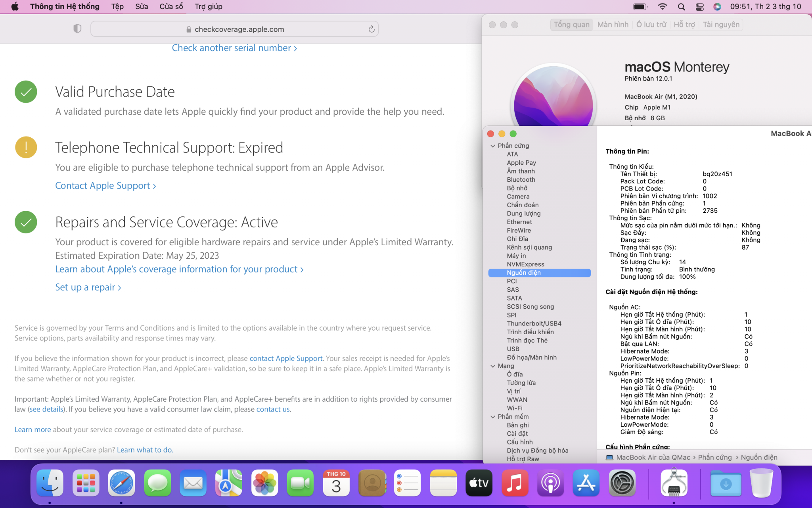Switch to the Ổ lưu trữ tab

click(x=651, y=25)
